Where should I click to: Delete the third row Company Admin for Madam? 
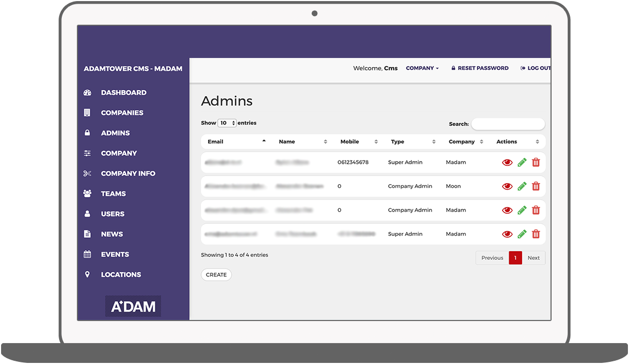536,210
